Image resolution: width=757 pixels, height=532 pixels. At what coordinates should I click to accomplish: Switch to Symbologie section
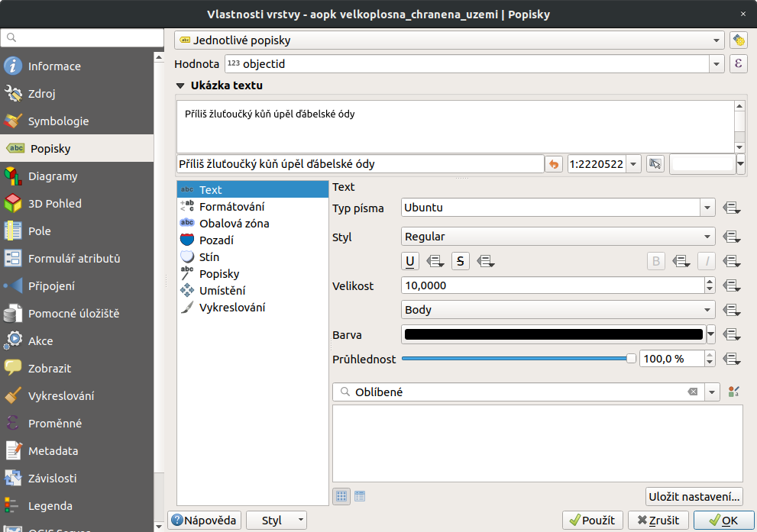click(x=76, y=121)
